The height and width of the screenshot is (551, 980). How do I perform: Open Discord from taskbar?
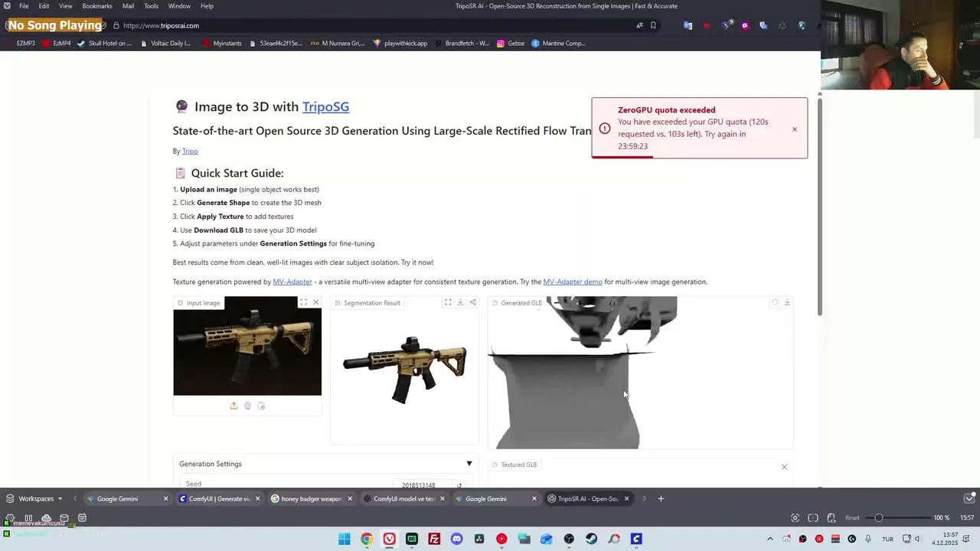click(456, 539)
